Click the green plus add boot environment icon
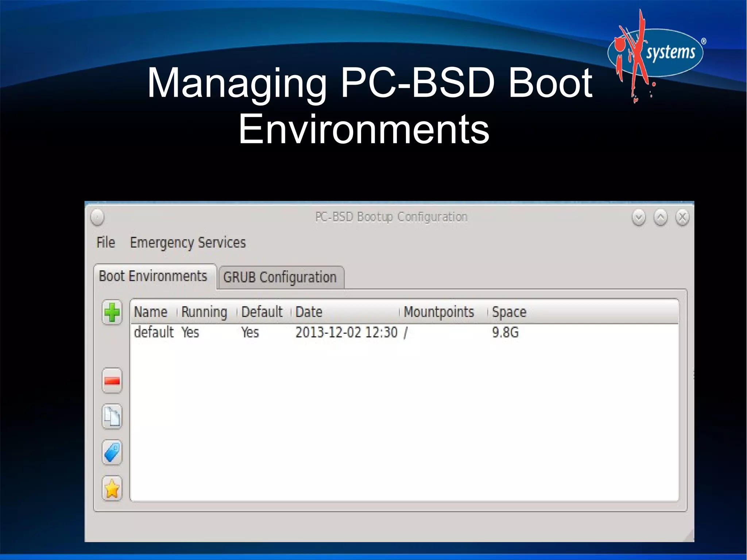Image resolution: width=747 pixels, height=560 pixels. [x=112, y=313]
